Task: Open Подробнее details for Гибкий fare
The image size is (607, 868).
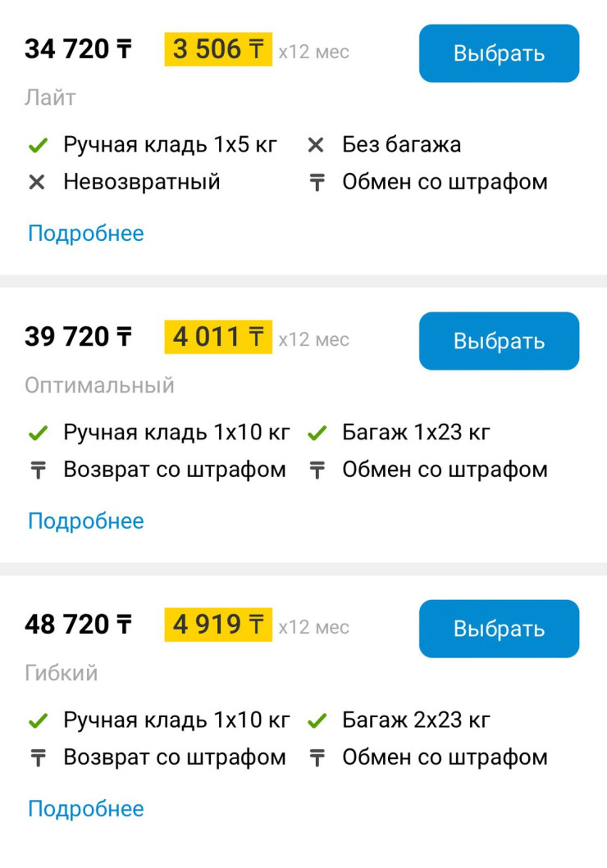Action: tap(86, 809)
